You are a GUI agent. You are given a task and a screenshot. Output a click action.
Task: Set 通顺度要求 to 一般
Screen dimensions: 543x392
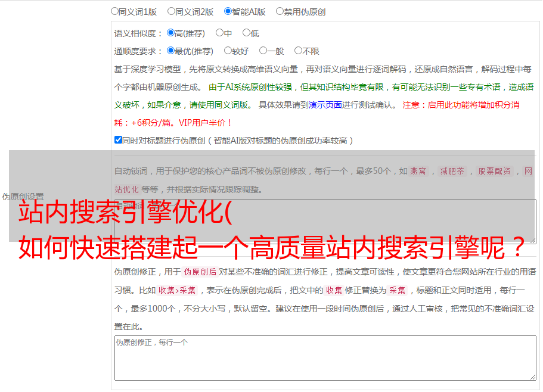(x=263, y=51)
